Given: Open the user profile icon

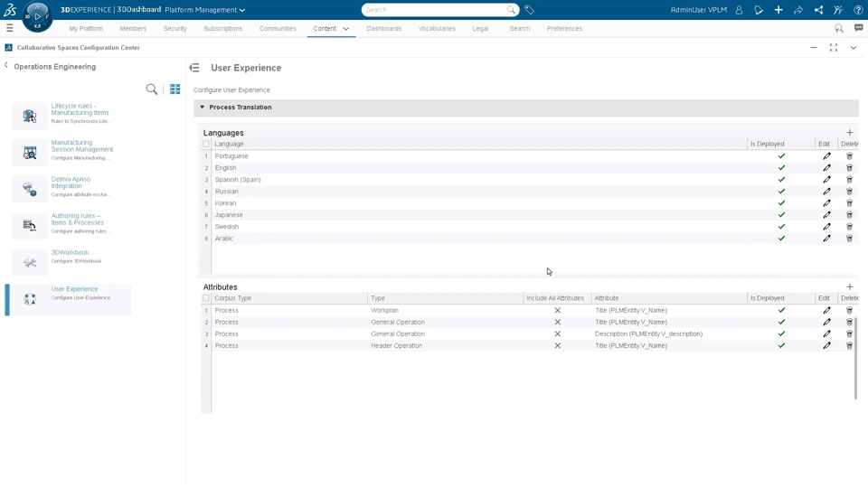Looking at the screenshot, I should 739,10.
